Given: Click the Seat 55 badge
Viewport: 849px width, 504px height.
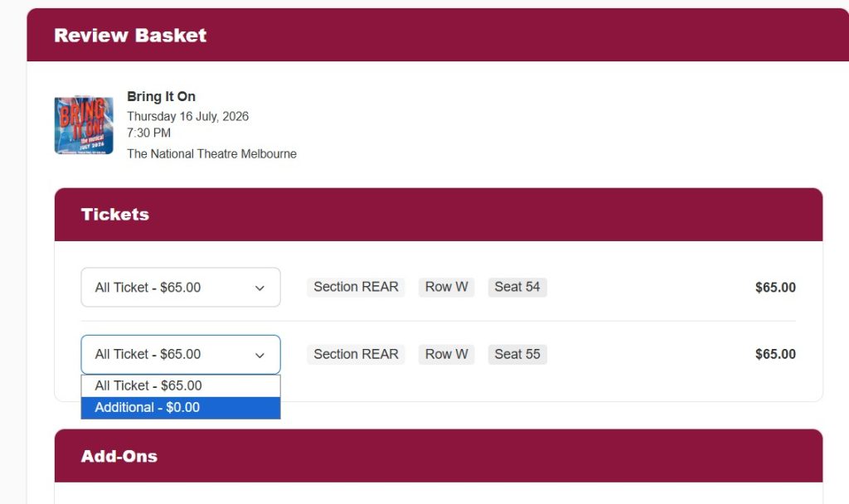Looking at the screenshot, I should [517, 354].
